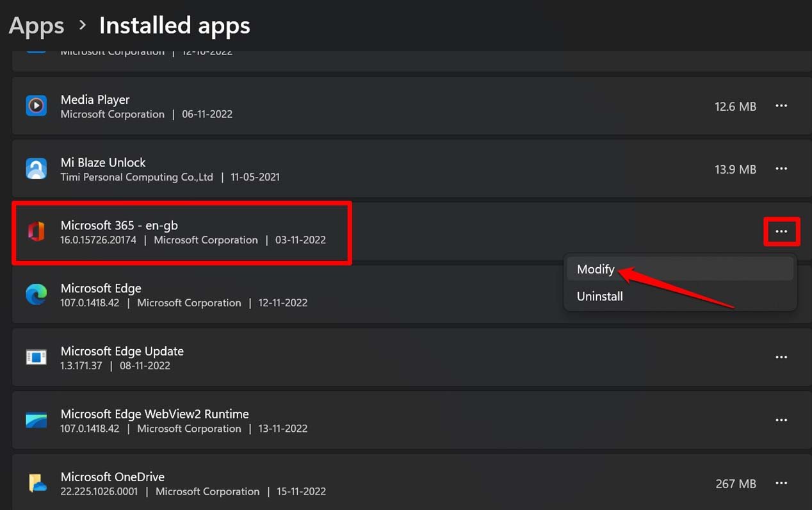Click the Installed apps heading

pos(175,26)
